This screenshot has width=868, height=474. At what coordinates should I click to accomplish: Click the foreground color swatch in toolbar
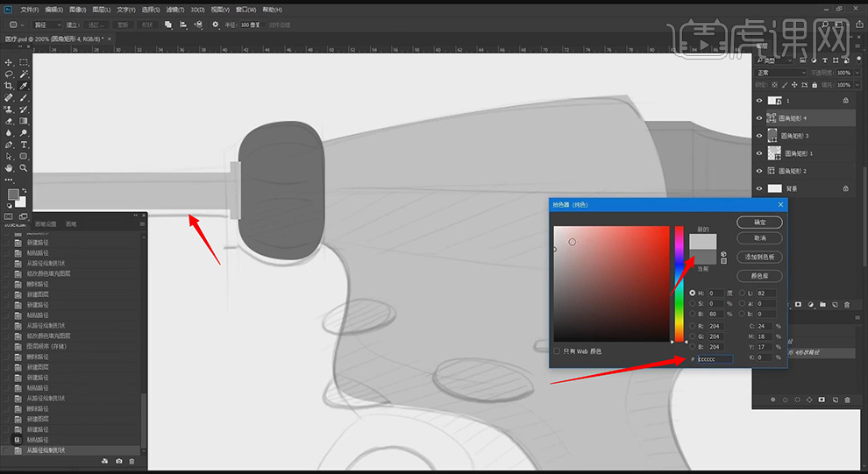pos(13,195)
